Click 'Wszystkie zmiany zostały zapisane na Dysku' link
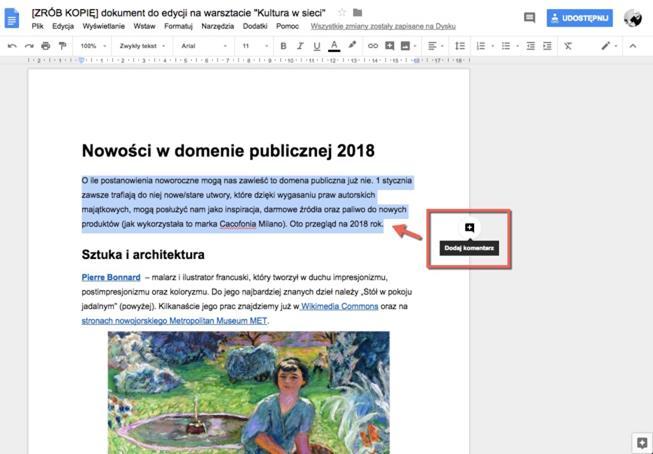 tap(383, 26)
